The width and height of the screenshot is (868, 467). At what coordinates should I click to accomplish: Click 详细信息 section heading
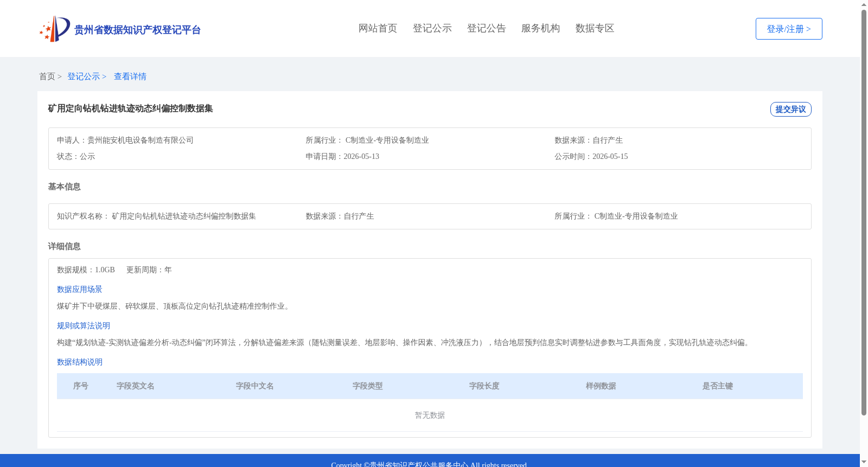click(64, 246)
